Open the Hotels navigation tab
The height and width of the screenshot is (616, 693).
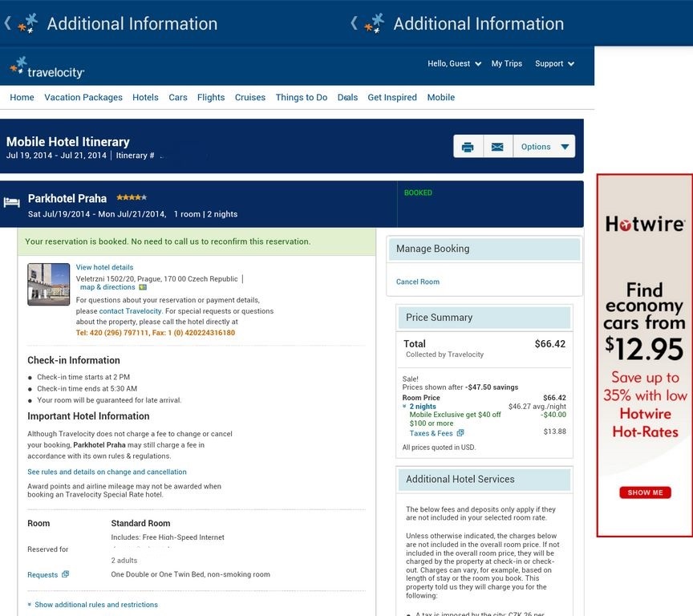click(x=145, y=97)
